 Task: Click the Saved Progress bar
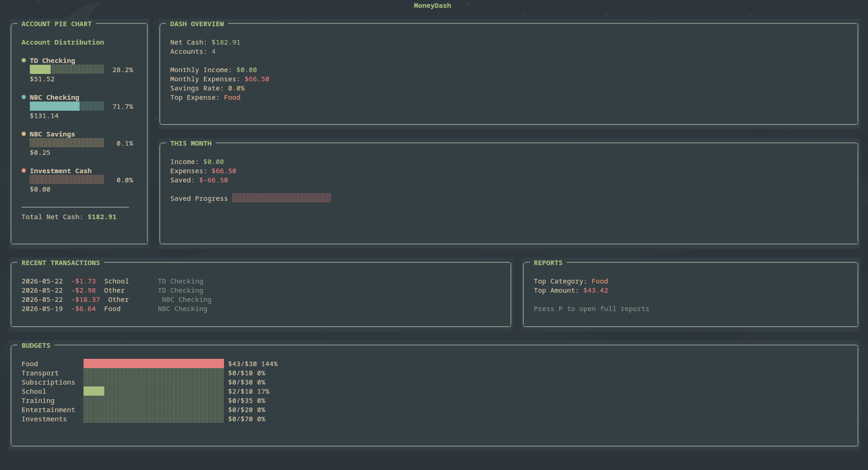tap(281, 198)
